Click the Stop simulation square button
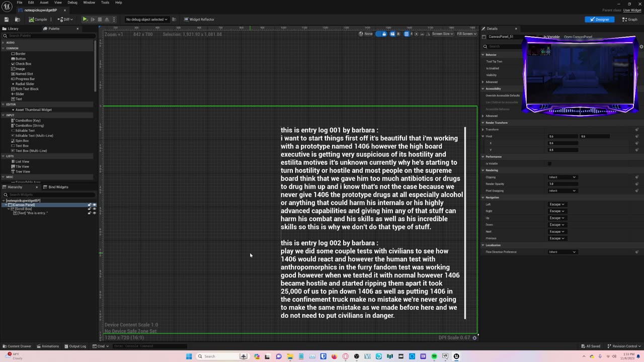Screen dimensions: 644x362 [100, 19]
